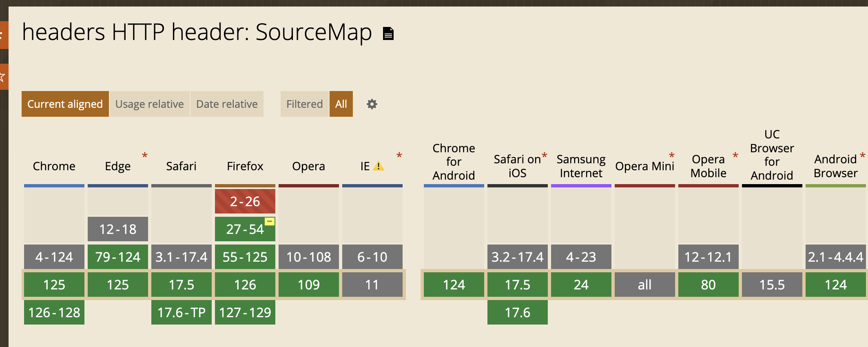
Task: Select the Current aligned view
Action: (65, 104)
